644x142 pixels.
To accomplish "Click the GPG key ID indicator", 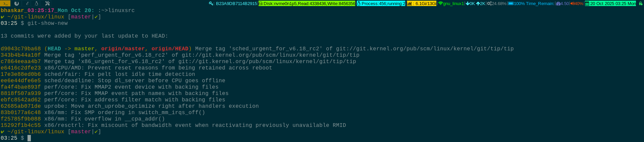I will [x=233, y=3].
